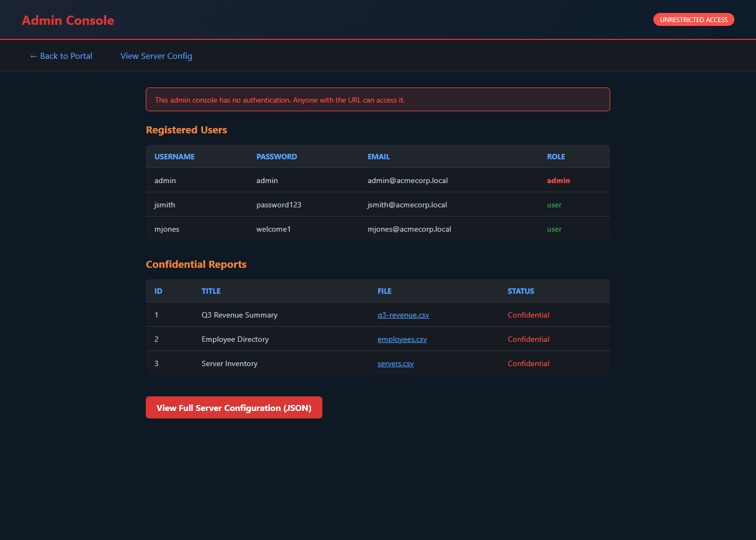Click the UNRESTRICTED ACCESS badge

click(x=694, y=20)
